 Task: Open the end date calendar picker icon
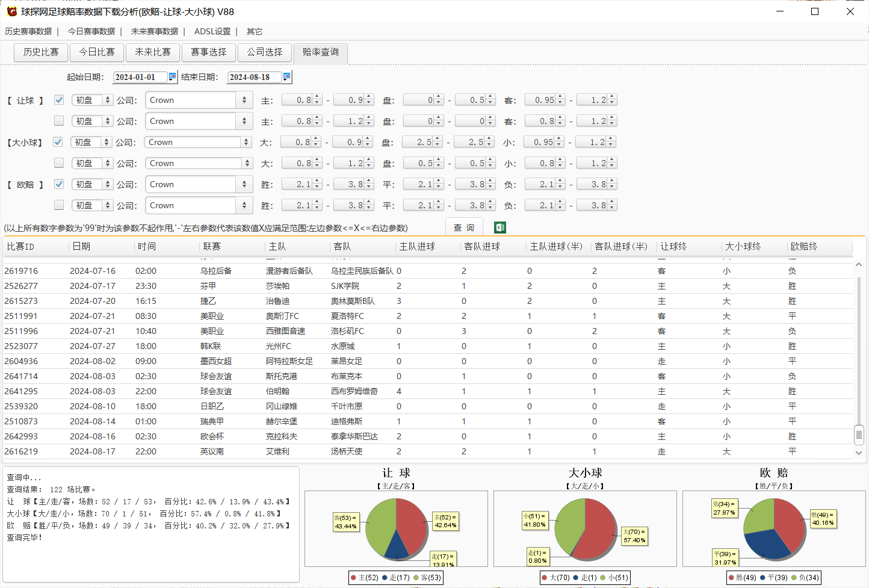pos(286,76)
